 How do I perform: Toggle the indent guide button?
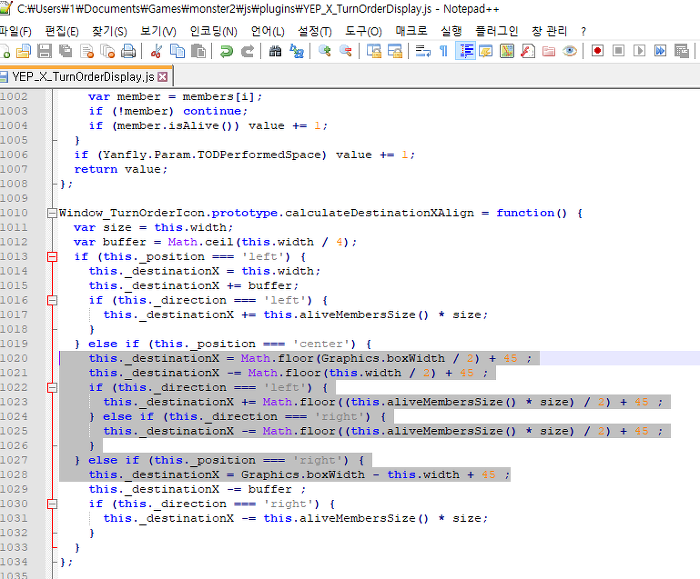coord(465,51)
